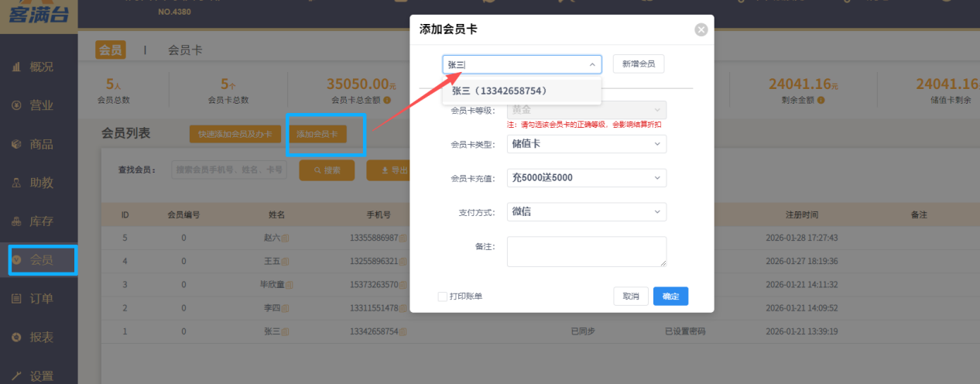Click the 库存 icon in sidebar
Image resolution: width=980 pixels, height=384 pixels.
(x=16, y=221)
